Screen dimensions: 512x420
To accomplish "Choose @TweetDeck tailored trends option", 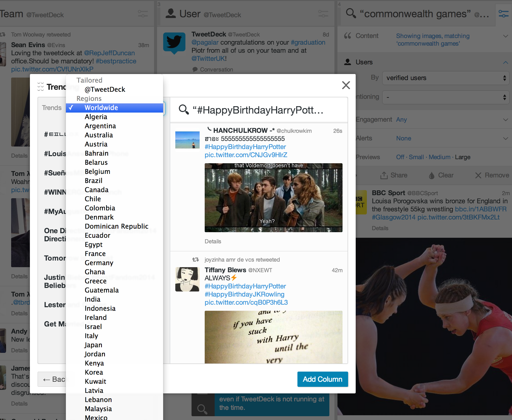I will point(105,89).
